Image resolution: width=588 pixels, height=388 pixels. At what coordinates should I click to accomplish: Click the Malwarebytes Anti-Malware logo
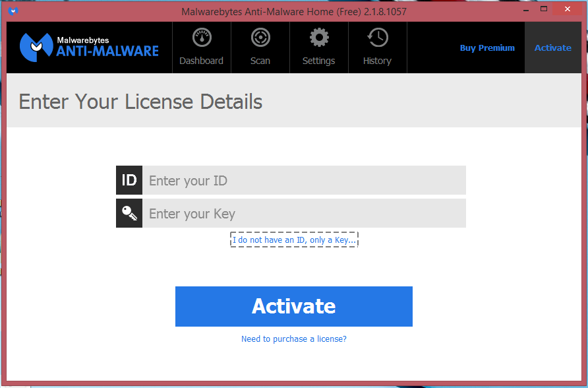89,48
